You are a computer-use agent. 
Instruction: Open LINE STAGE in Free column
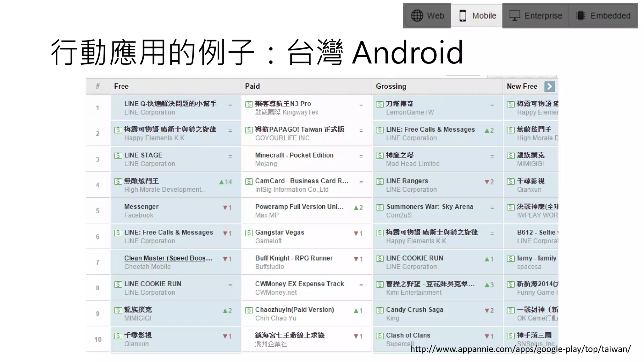143,155
